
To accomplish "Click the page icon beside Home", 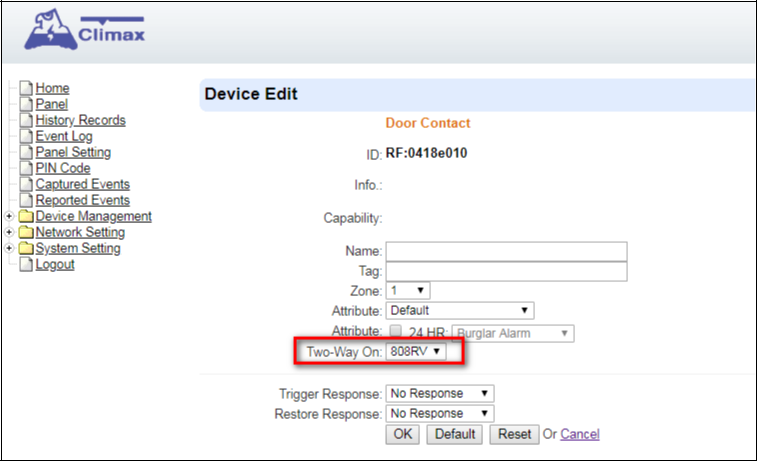I will pos(26,88).
